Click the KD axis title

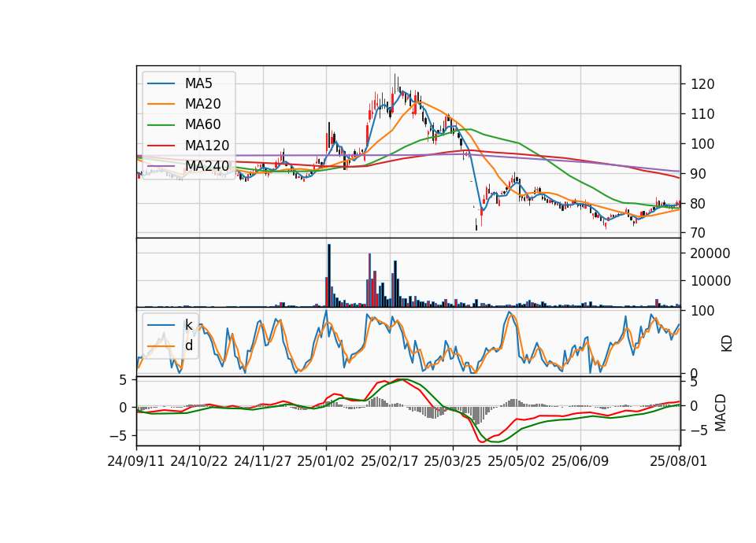click(x=727, y=344)
